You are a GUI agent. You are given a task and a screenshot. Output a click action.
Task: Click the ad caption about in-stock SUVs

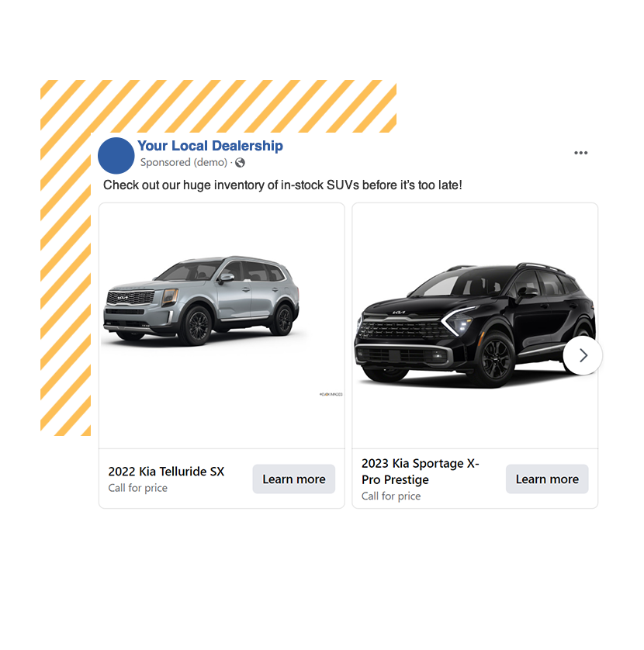tap(282, 185)
